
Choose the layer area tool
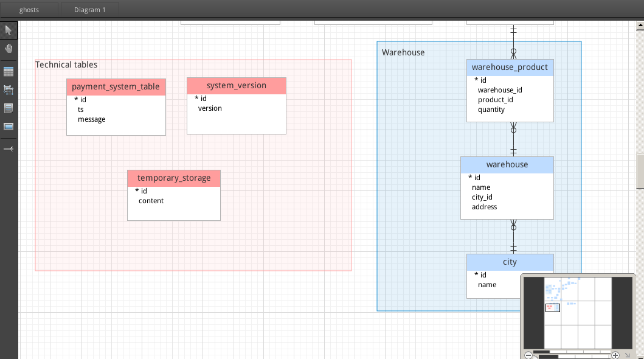(x=9, y=89)
